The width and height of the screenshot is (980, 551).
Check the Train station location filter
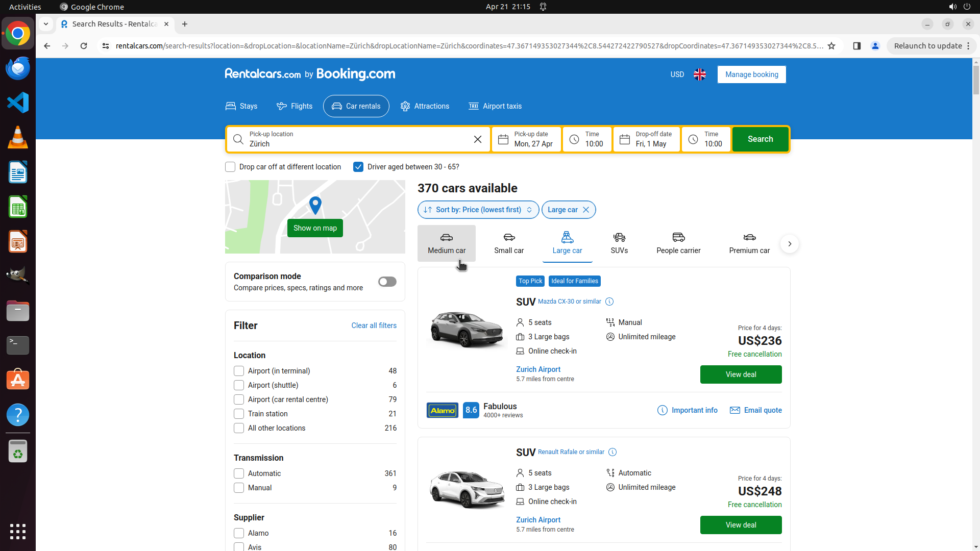coord(239,414)
